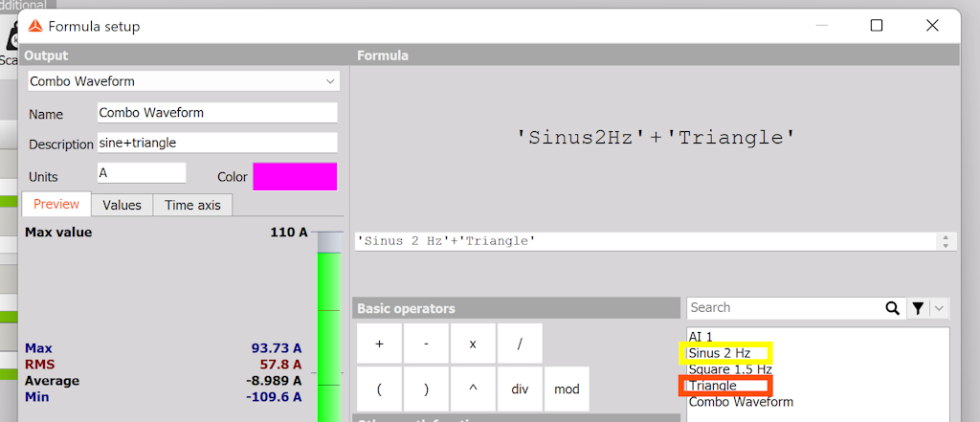Insert the minus operator
Viewport: 980px width, 422px height.
(x=426, y=344)
